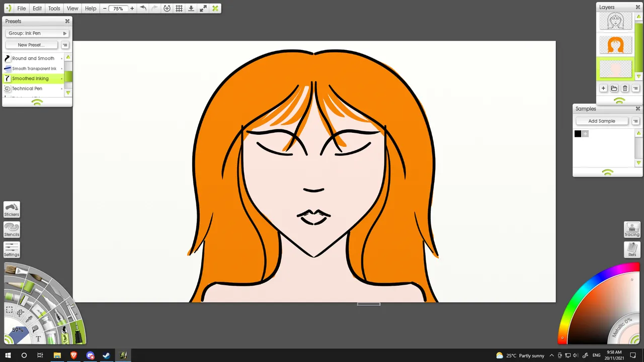Select the Ink Pen tool
Screen dimensions: 644x362
tap(77, 333)
